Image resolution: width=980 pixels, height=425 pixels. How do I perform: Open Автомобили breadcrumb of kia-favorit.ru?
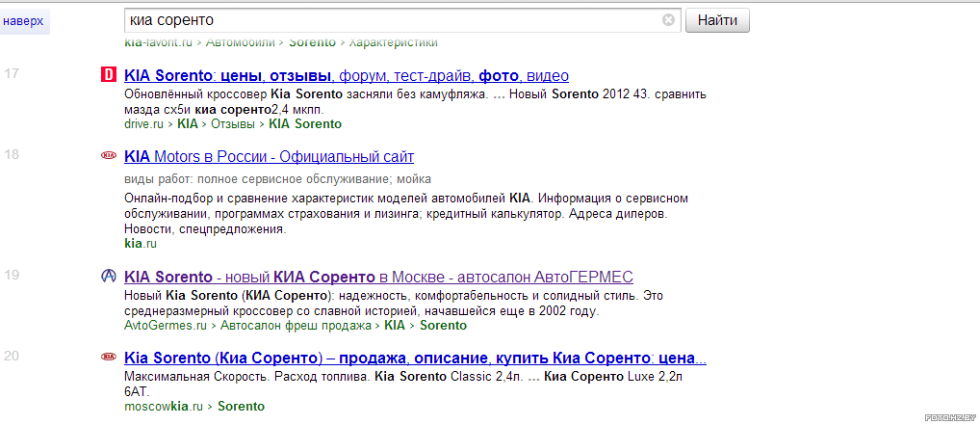pyautogui.click(x=241, y=42)
